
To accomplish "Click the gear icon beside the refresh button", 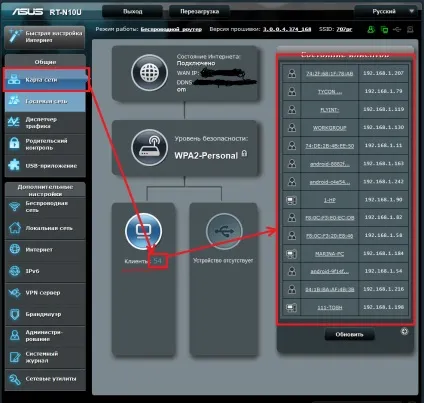I will [x=404, y=331].
